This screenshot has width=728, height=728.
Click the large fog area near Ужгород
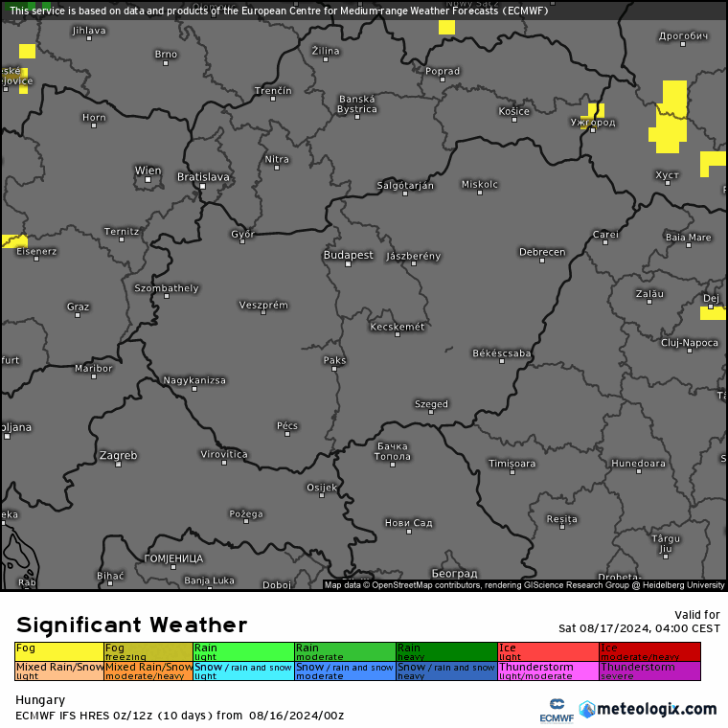(x=671, y=117)
